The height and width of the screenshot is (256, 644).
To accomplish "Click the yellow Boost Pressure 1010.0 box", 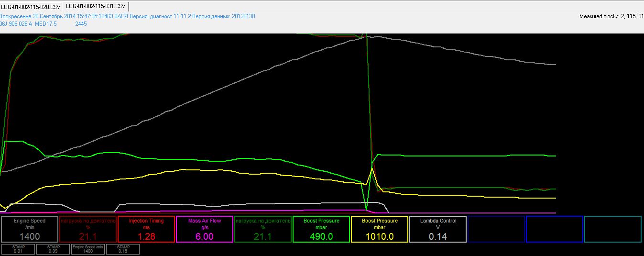I will pos(380,229).
